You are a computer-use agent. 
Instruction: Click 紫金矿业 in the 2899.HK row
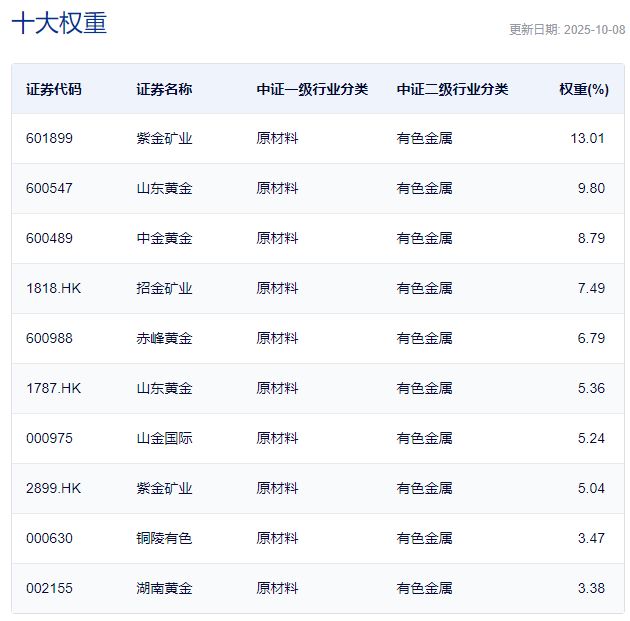coord(164,488)
